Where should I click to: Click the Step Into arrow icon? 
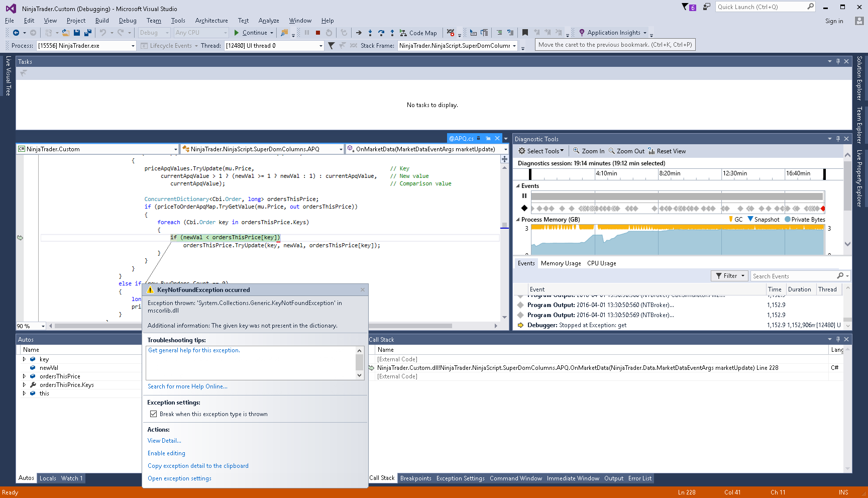[x=370, y=33]
